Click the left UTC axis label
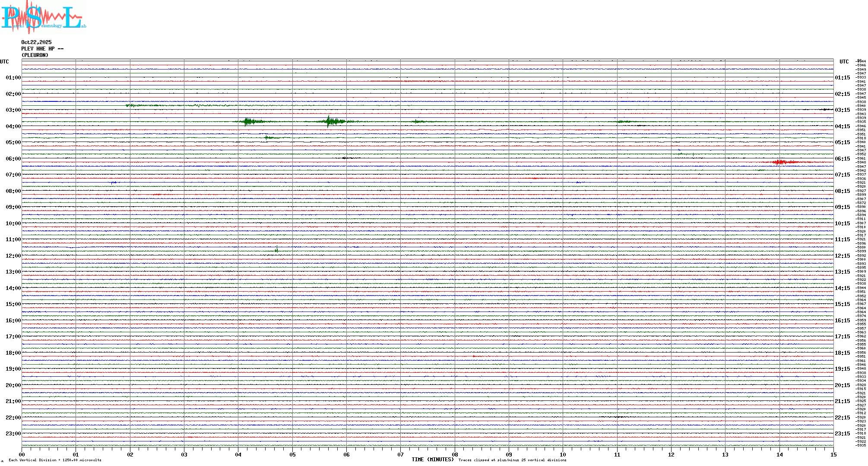868x466 pixels. tap(4, 62)
